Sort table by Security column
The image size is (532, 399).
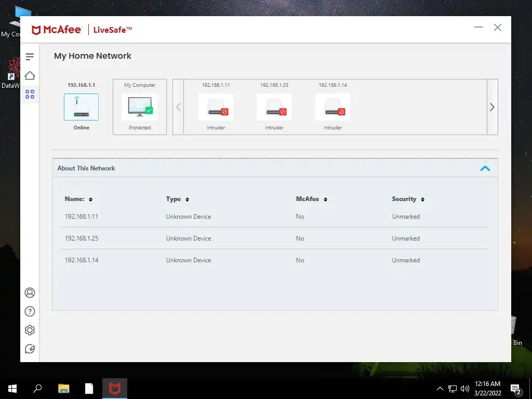(422, 199)
